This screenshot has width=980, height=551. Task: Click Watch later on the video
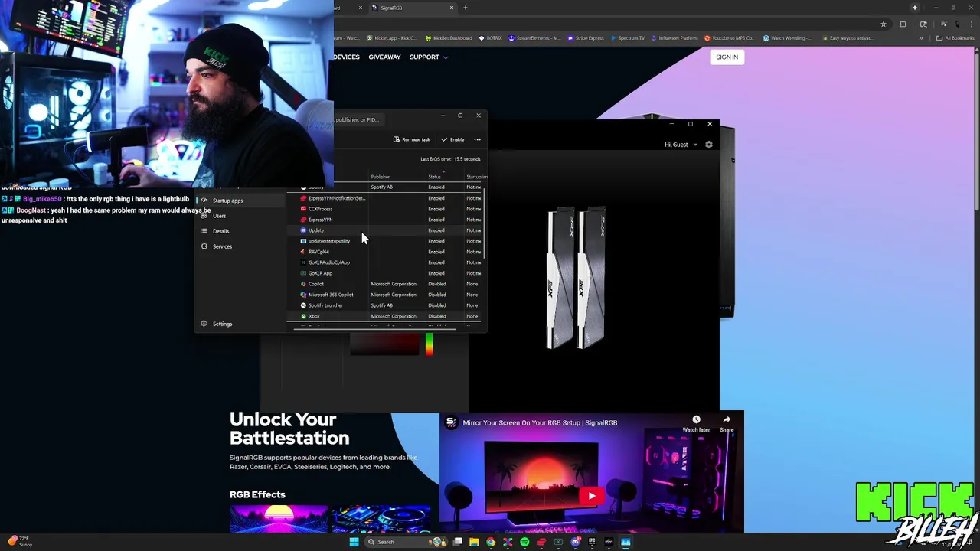[x=696, y=424]
